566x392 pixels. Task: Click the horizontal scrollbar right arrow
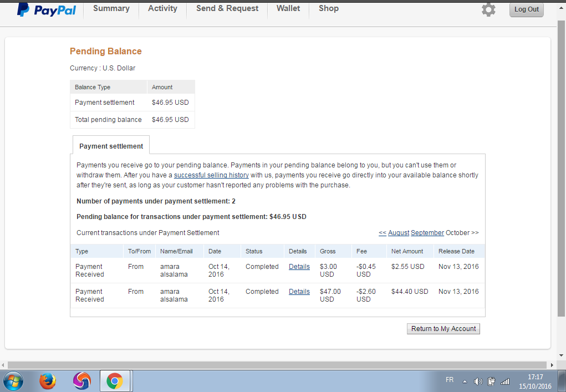[552, 365]
